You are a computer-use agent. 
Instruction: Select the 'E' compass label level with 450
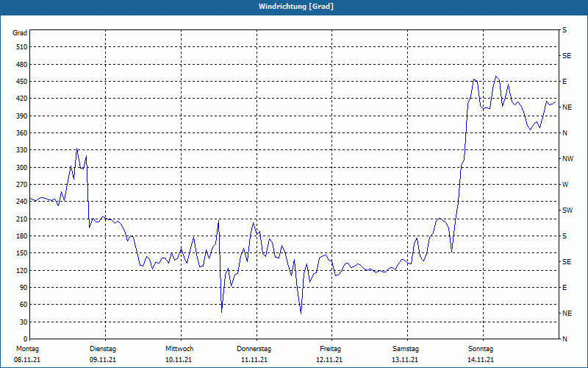(564, 82)
